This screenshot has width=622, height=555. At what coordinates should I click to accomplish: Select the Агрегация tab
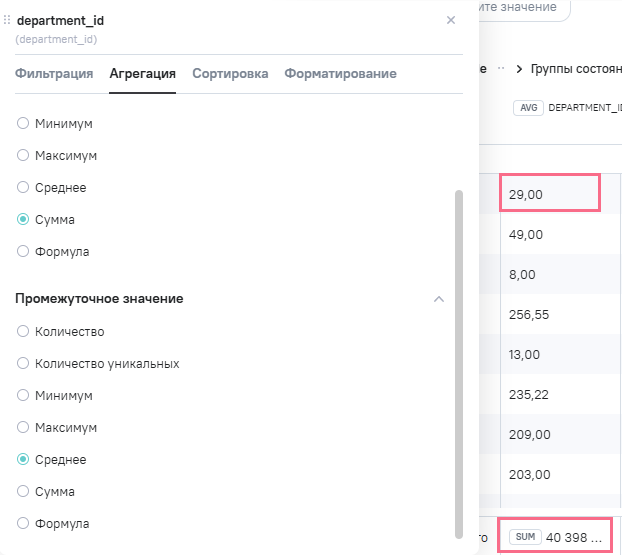[142, 74]
